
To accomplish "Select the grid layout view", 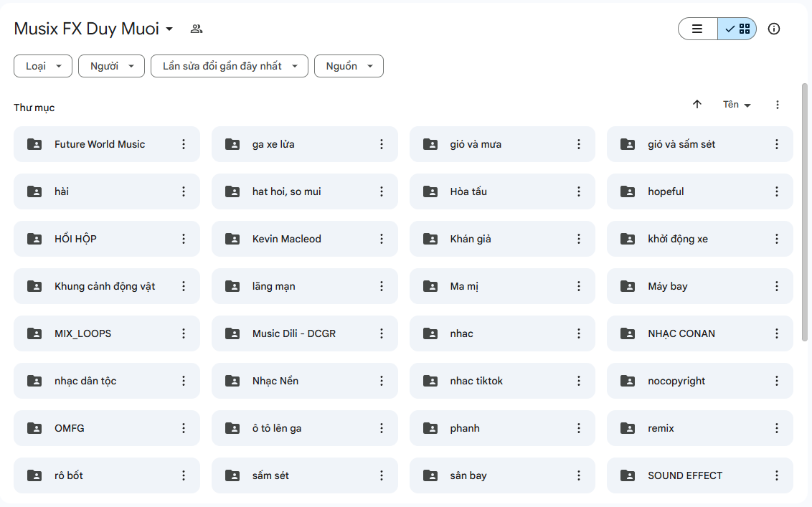I will click(737, 29).
